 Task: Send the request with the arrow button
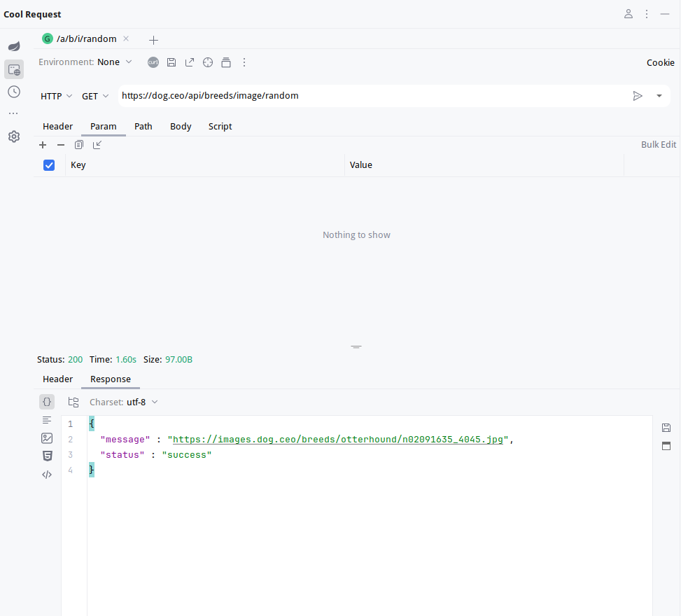click(x=638, y=96)
